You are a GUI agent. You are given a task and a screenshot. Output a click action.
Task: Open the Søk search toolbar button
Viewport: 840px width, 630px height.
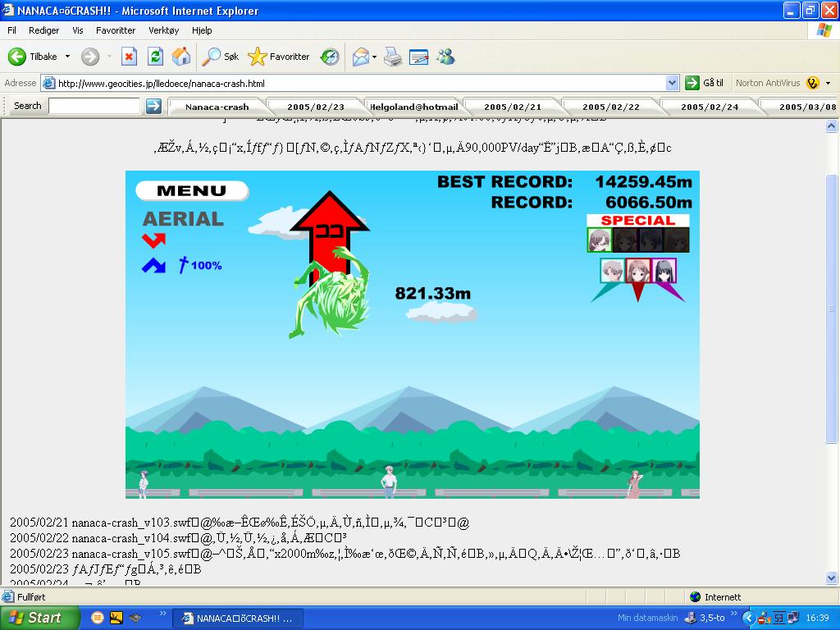[x=220, y=57]
